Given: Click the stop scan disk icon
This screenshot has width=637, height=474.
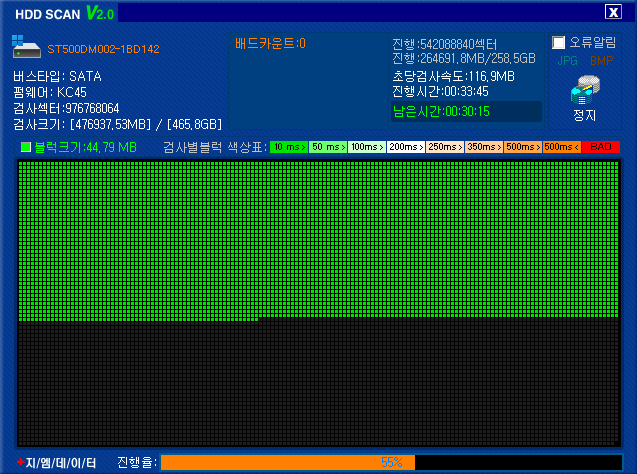Looking at the screenshot, I should coord(585,90).
